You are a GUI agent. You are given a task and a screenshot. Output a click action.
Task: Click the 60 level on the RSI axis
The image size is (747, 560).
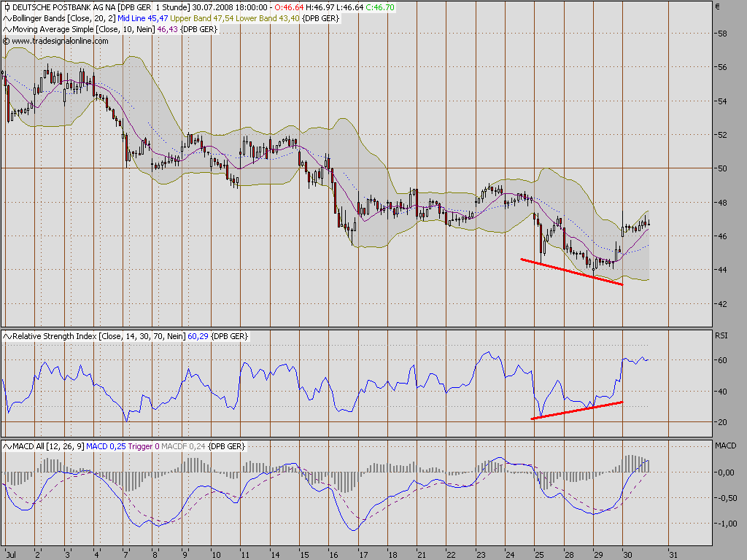[722, 360]
